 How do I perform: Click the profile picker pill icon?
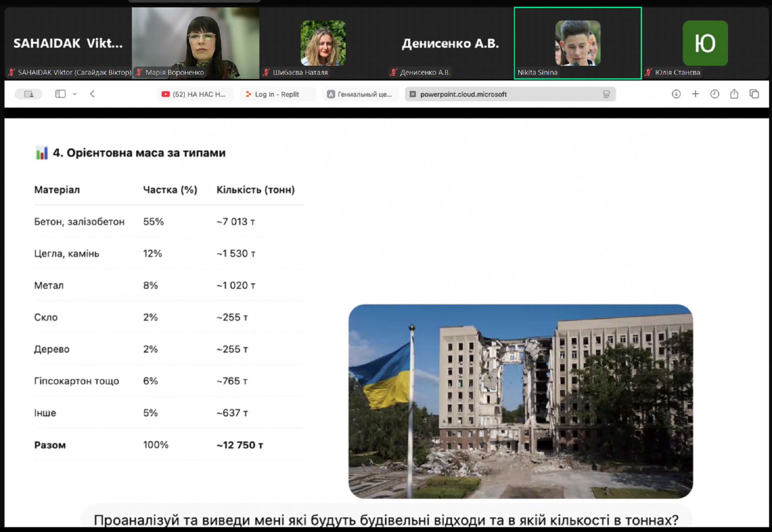(29, 94)
